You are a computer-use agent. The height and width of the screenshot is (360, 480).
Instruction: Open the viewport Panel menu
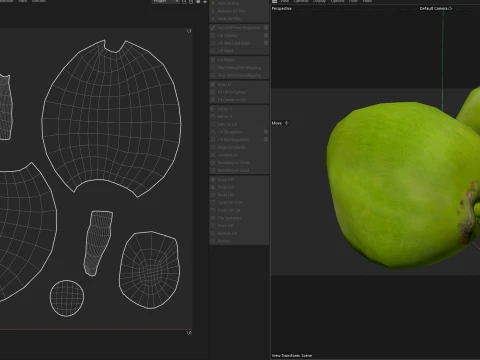click(367, 1)
